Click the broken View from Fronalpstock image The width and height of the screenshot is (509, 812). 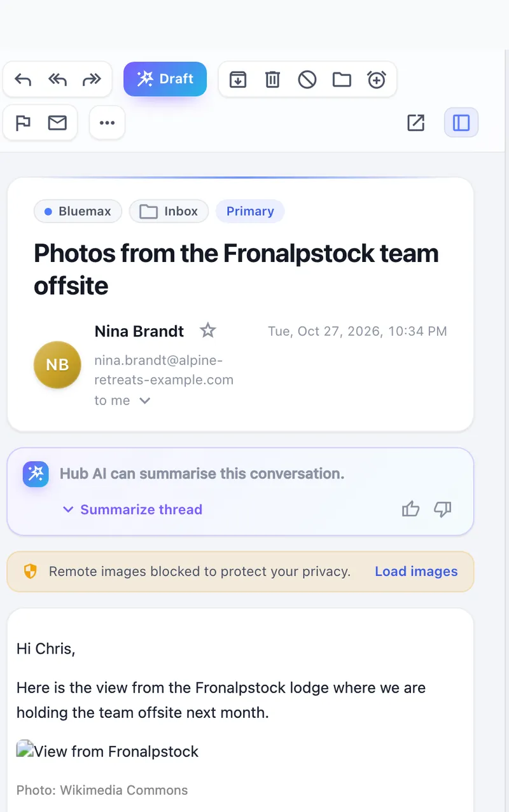[x=108, y=752]
